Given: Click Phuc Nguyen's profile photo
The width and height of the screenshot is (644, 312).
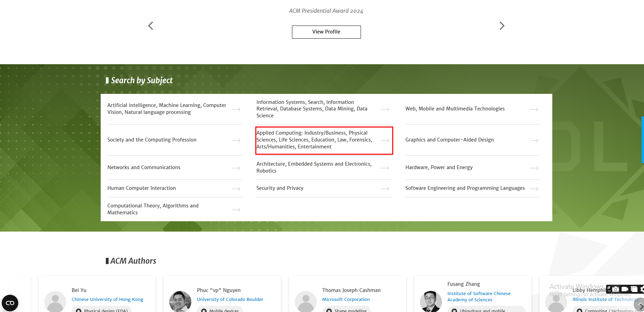Looking at the screenshot, I should [x=180, y=301].
